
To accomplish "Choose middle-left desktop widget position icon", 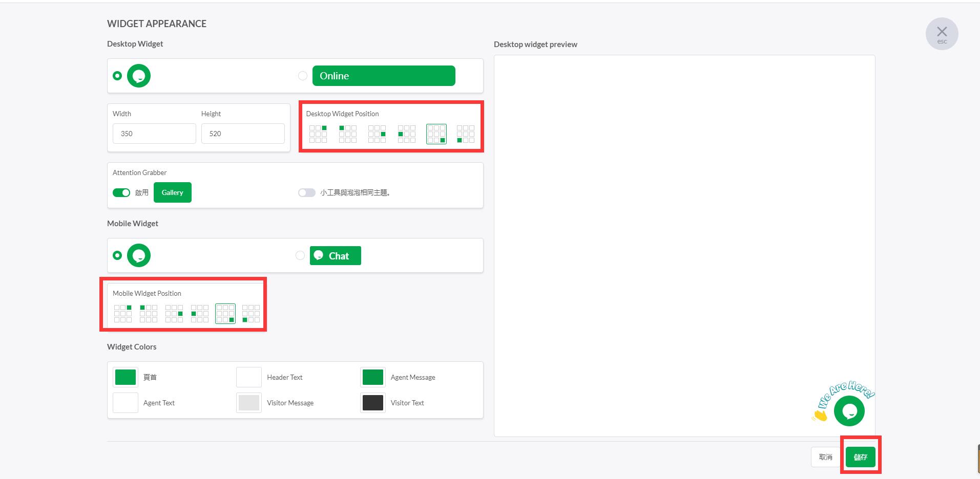I will click(x=407, y=134).
